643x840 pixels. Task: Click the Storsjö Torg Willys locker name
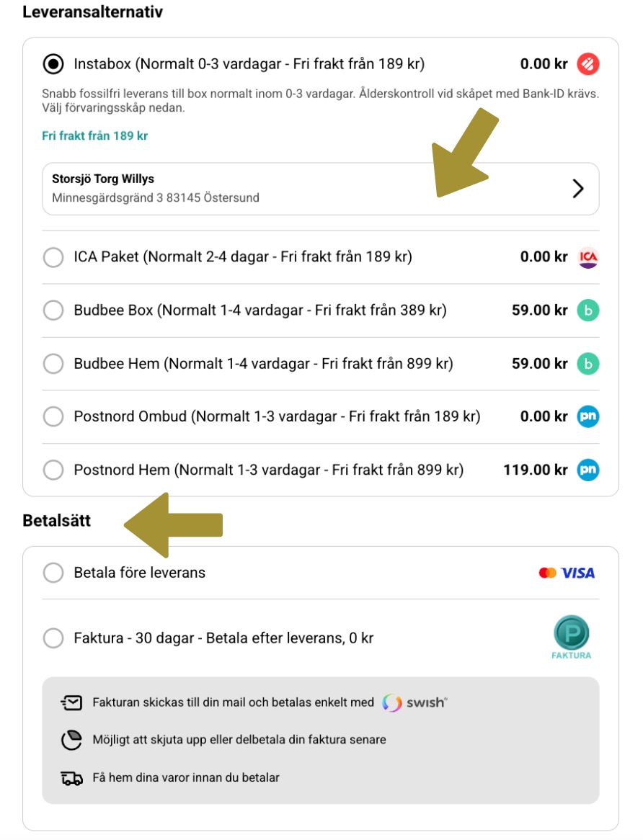103,179
